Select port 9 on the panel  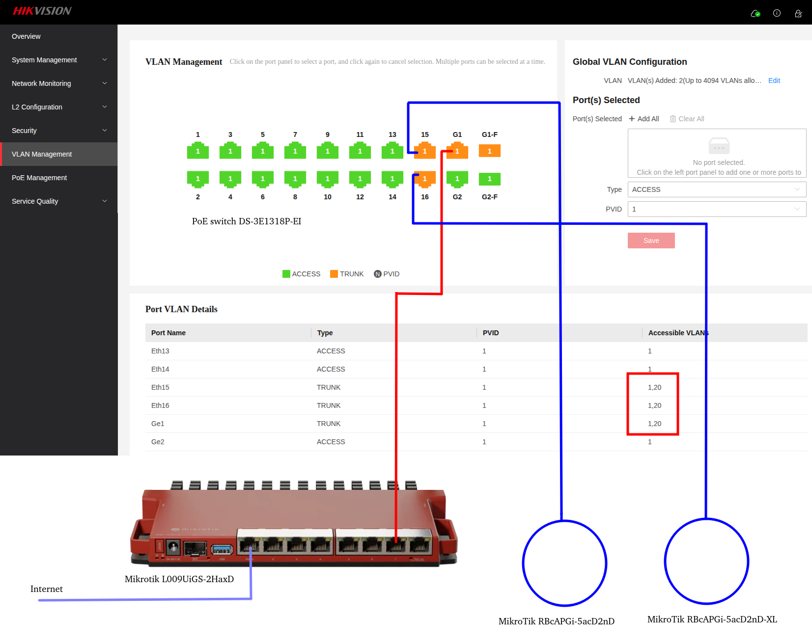[328, 151]
